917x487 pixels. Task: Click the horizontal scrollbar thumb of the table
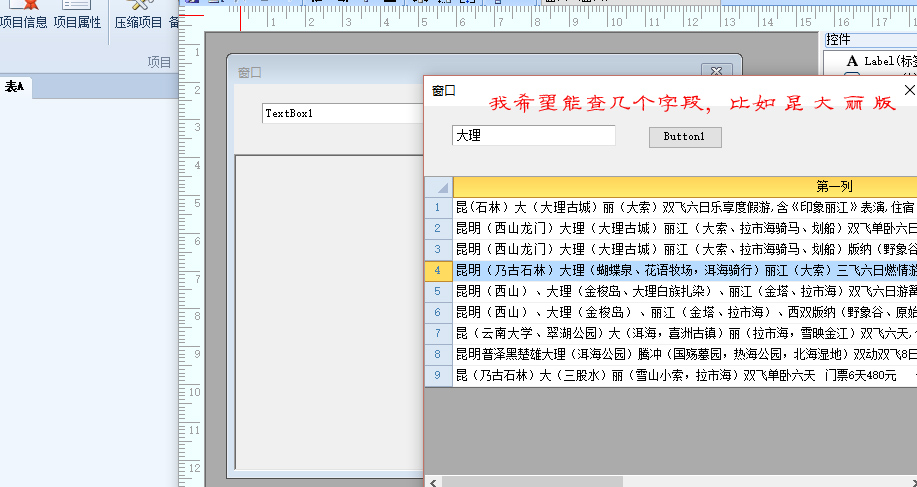click(532, 482)
